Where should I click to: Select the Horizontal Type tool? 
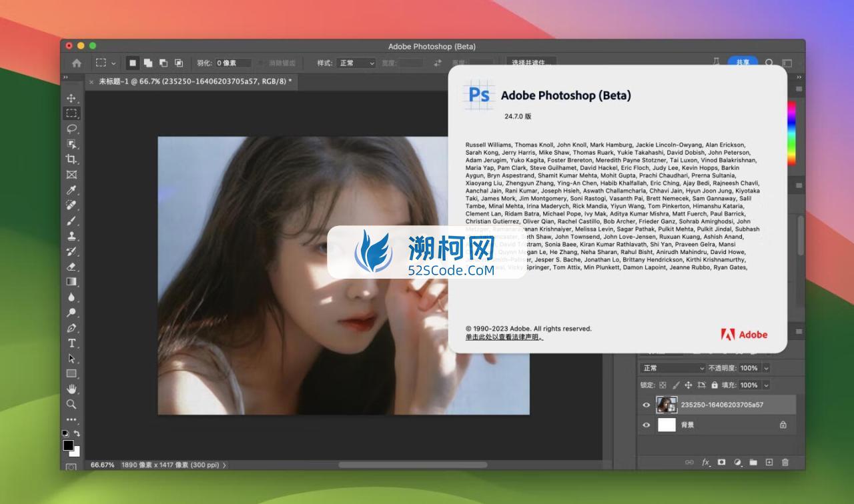[x=71, y=343]
